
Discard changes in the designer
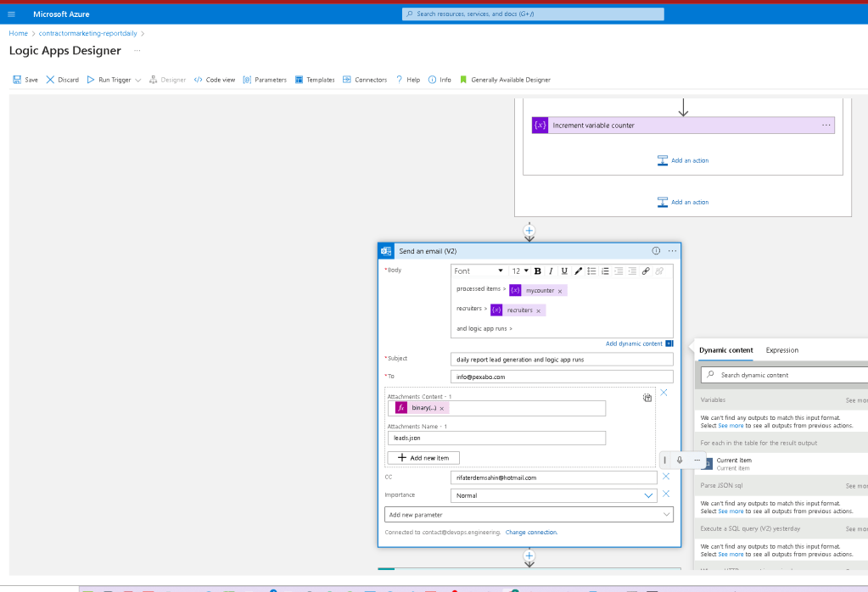pyautogui.click(x=63, y=80)
